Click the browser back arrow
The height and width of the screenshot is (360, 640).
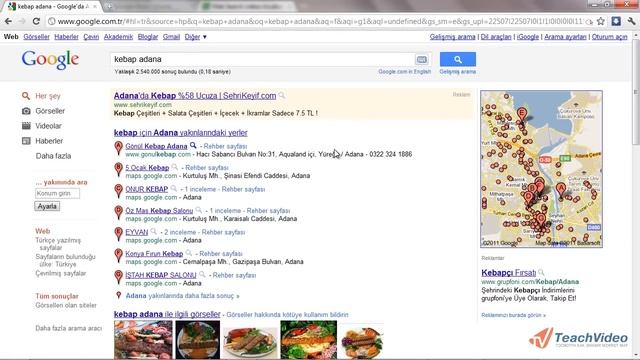(9, 21)
